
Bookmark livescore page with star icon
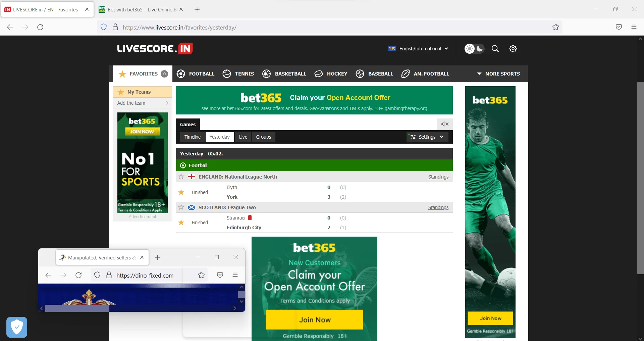coord(556,27)
